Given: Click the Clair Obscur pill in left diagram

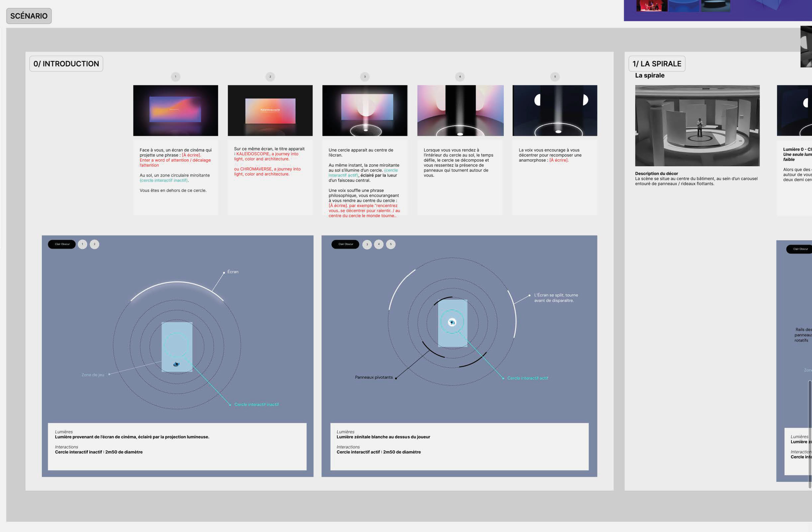Looking at the screenshot, I should point(62,244).
